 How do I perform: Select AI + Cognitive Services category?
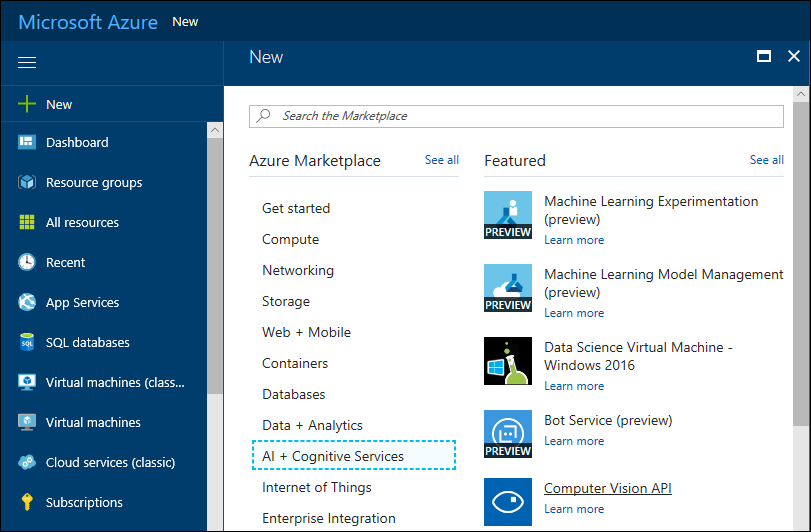click(x=354, y=455)
